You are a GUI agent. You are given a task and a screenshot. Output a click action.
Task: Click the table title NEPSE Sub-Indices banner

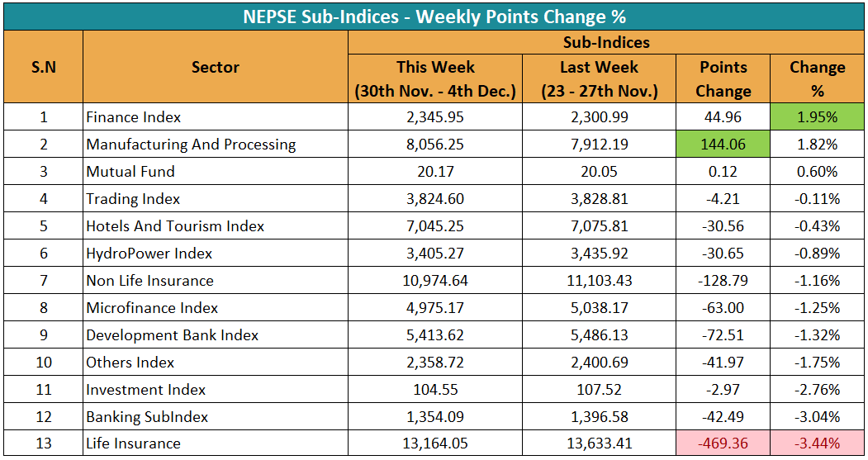point(434,17)
